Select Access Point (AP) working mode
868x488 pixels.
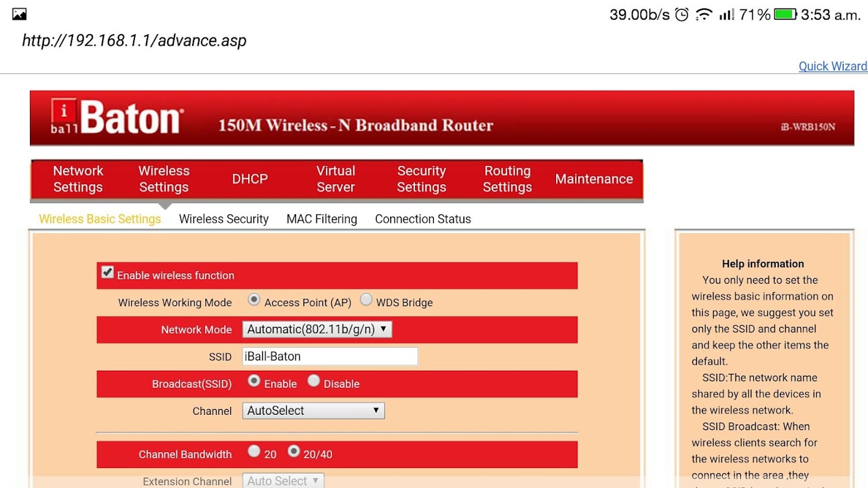254,300
